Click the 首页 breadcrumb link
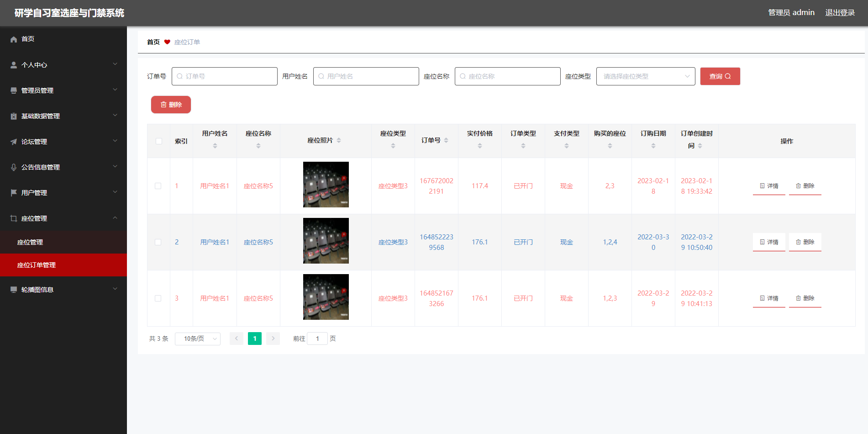This screenshot has height=434, width=868. [x=153, y=42]
